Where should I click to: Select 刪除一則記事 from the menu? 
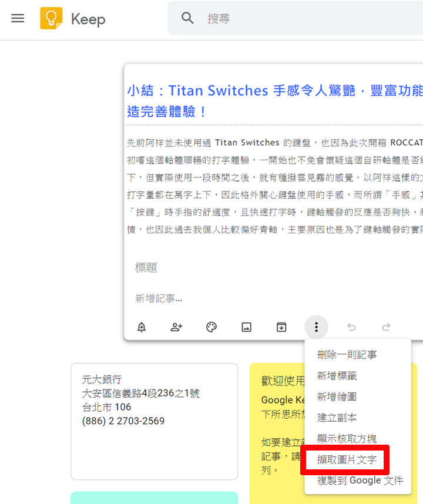pyautogui.click(x=358, y=355)
